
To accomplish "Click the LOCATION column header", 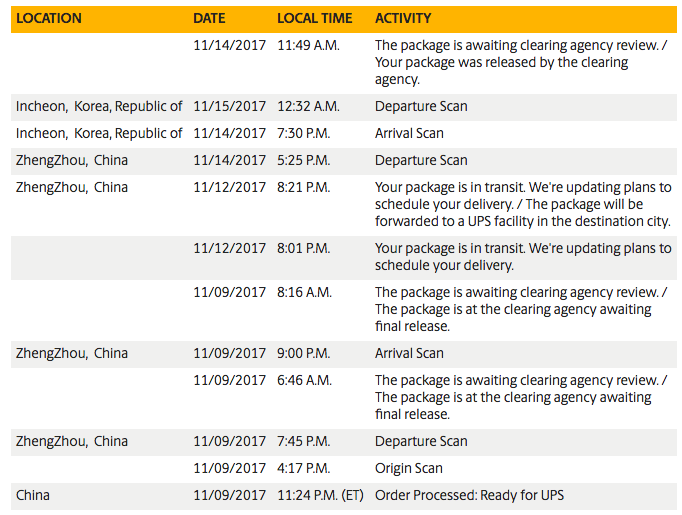I will (x=49, y=18).
